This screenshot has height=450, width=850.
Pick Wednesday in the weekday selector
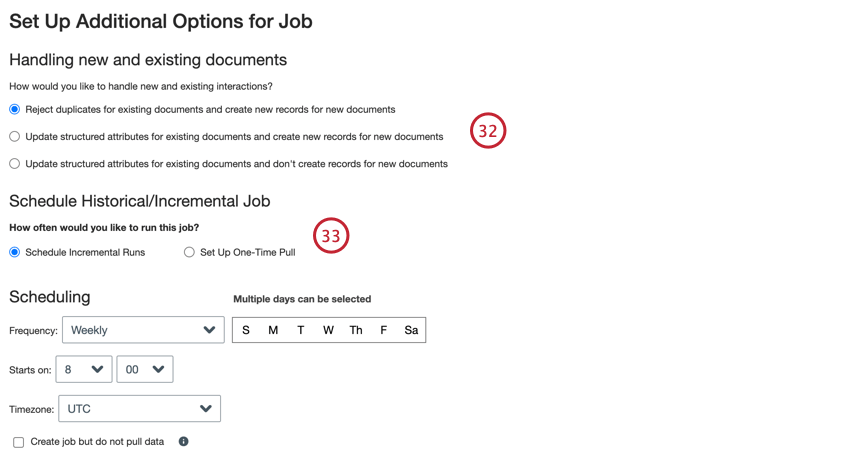pos(328,330)
